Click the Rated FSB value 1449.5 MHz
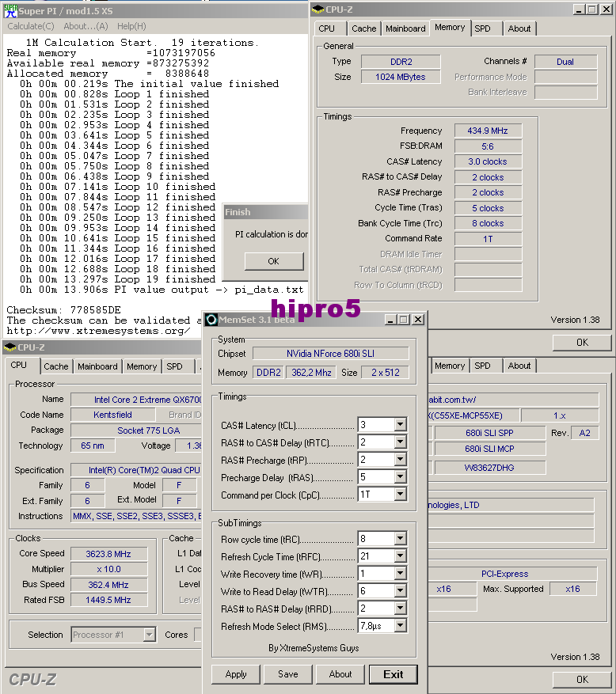Viewport: 616px width, 694px height. tap(108, 600)
